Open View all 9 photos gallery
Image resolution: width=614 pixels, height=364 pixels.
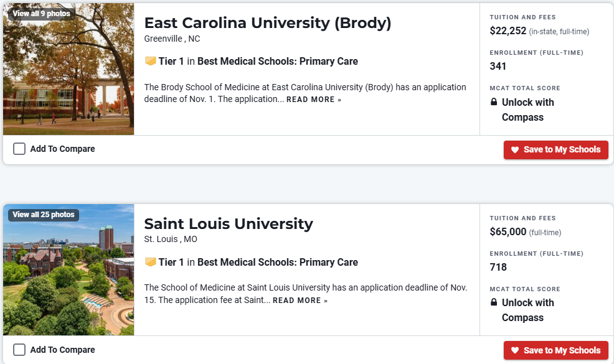(41, 14)
